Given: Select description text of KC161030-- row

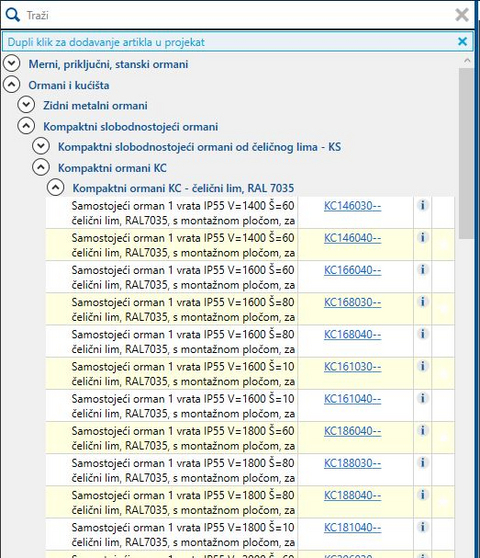Looking at the screenshot, I should [183, 374].
